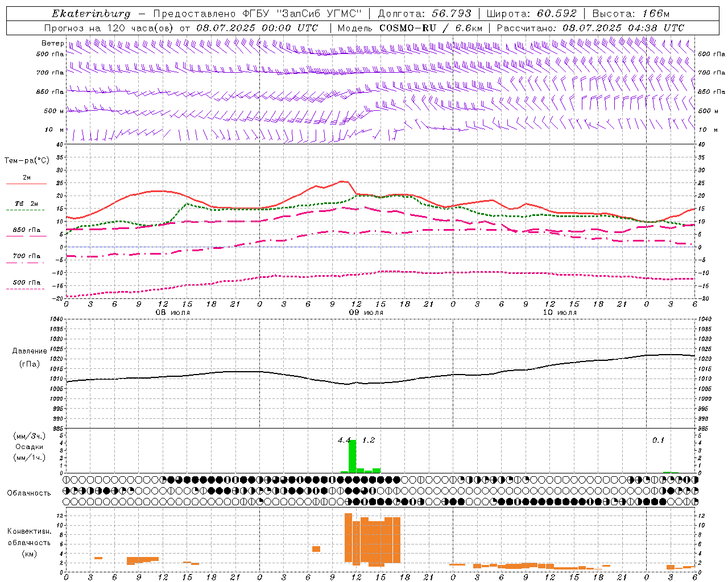The width and height of the screenshot is (728, 582).
Task: Click the "10 июля" date label
Action: [559, 313]
